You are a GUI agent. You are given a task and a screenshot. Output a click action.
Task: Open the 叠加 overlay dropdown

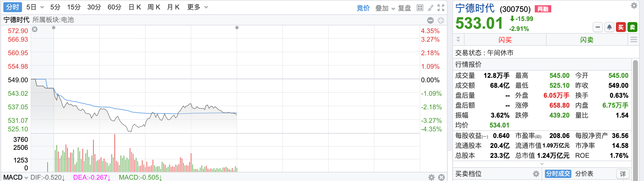[x=393, y=9]
